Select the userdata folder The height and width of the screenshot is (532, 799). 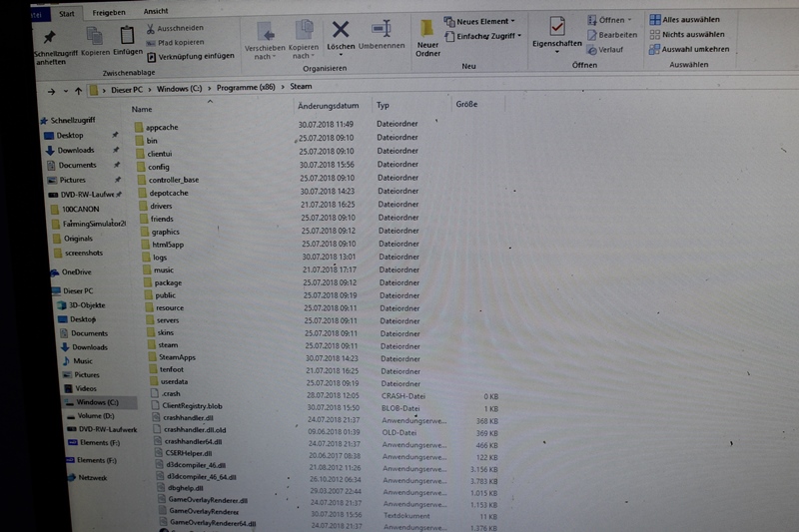(169, 382)
